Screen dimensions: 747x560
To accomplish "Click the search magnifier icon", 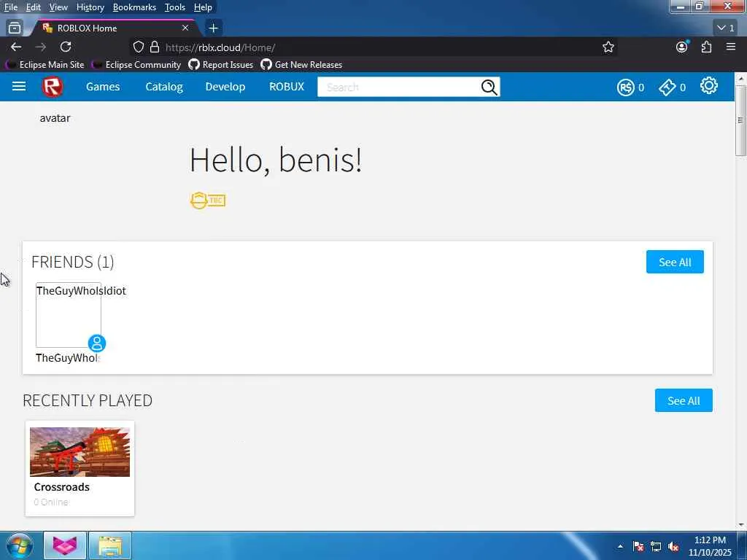I will point(489,87).
